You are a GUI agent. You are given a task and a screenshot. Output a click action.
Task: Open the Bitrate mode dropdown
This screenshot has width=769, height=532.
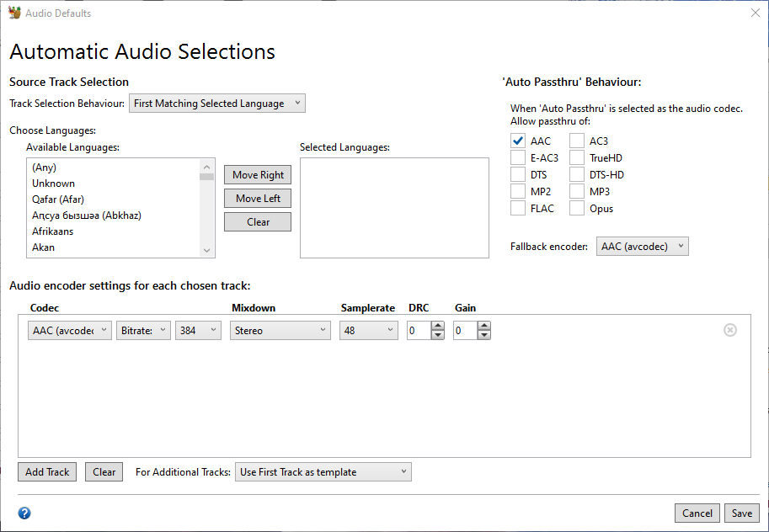143,331
